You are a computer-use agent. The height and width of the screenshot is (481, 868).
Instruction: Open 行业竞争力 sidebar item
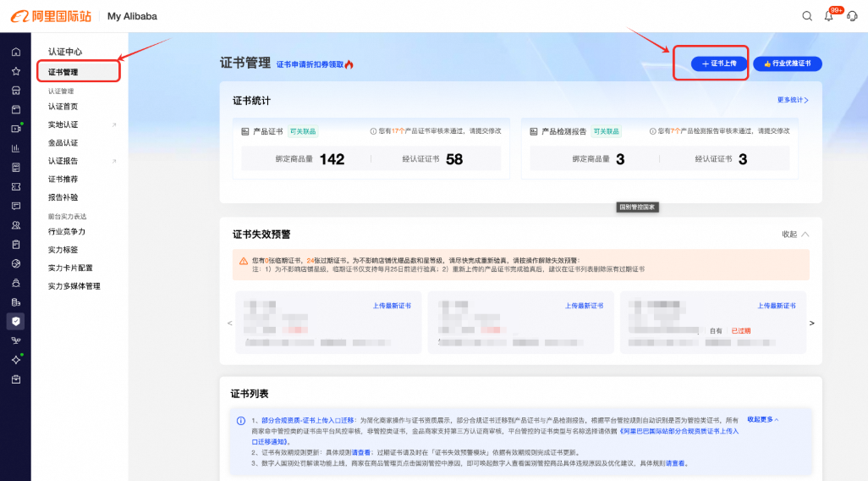point(67,232)
